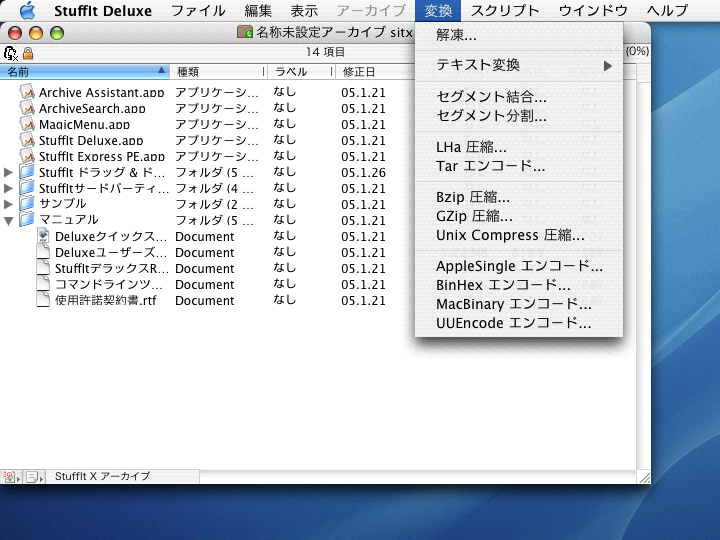The image size is (720, 540).
Task: Open the ヘルプ menu
Action: click(667, 11)
